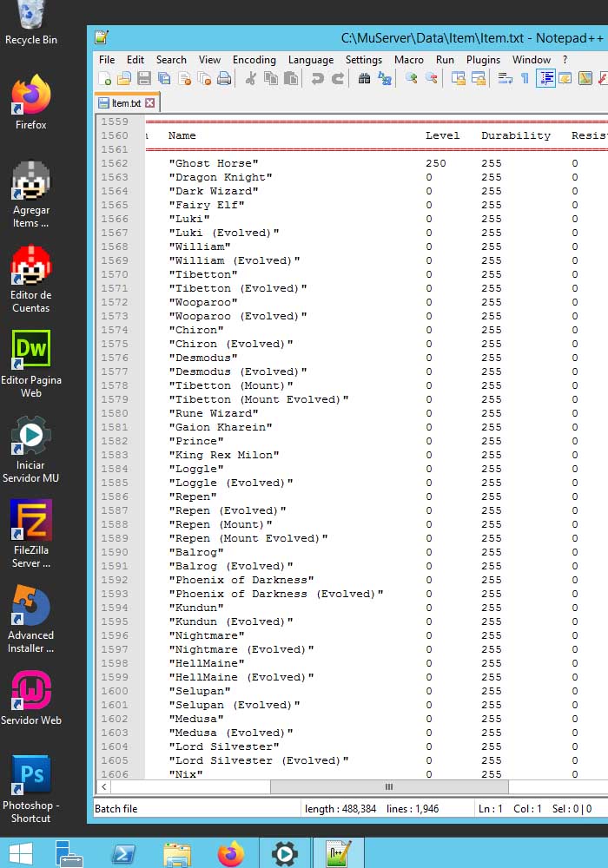Toggle synchronize horizontal scrolling icon
Viewport: 608px width, 868px height.
(x=478, y=79)
